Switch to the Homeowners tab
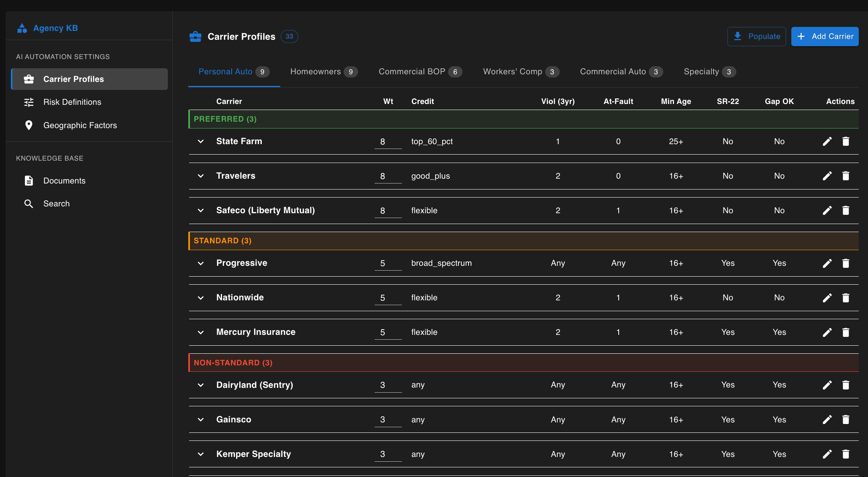This screenshot has height=477, width=868. point(324,72)
